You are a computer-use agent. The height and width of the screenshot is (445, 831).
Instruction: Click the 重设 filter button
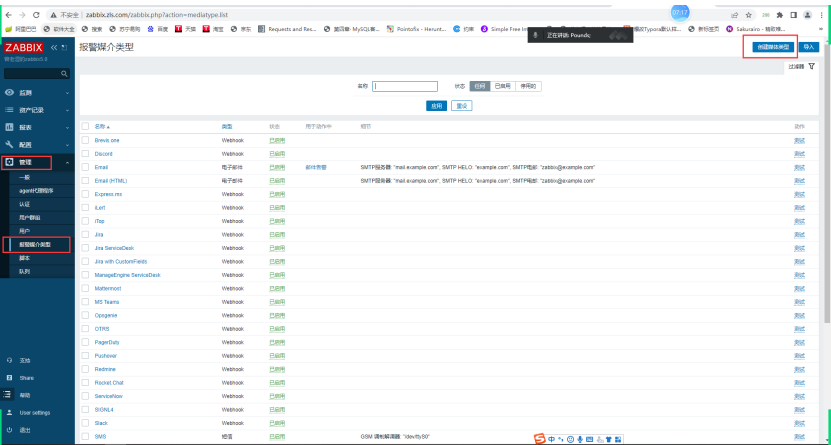tap(462, 106)
